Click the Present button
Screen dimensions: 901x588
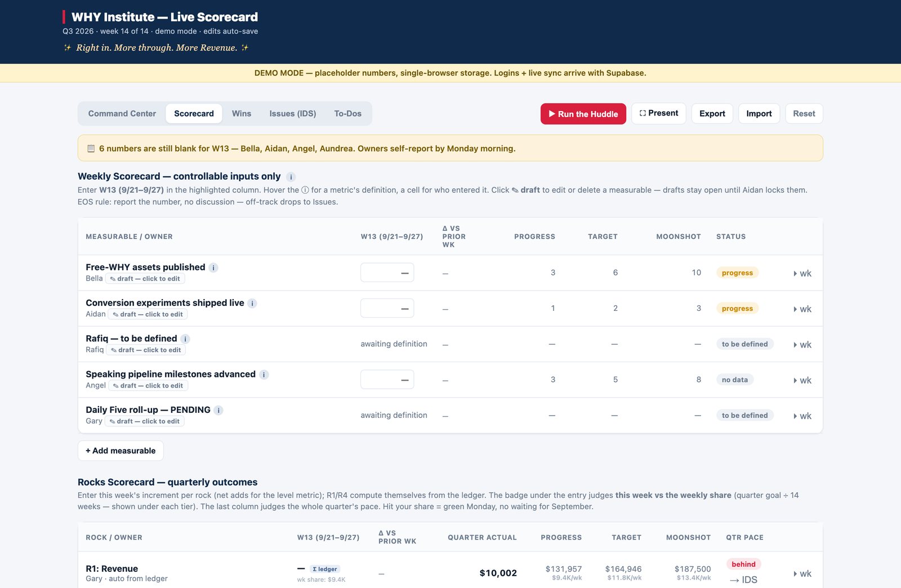pos(659,113)
